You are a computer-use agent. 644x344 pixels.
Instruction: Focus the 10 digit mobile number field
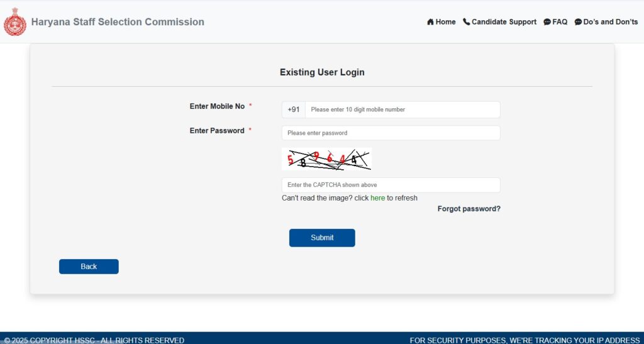pos(402,109)
